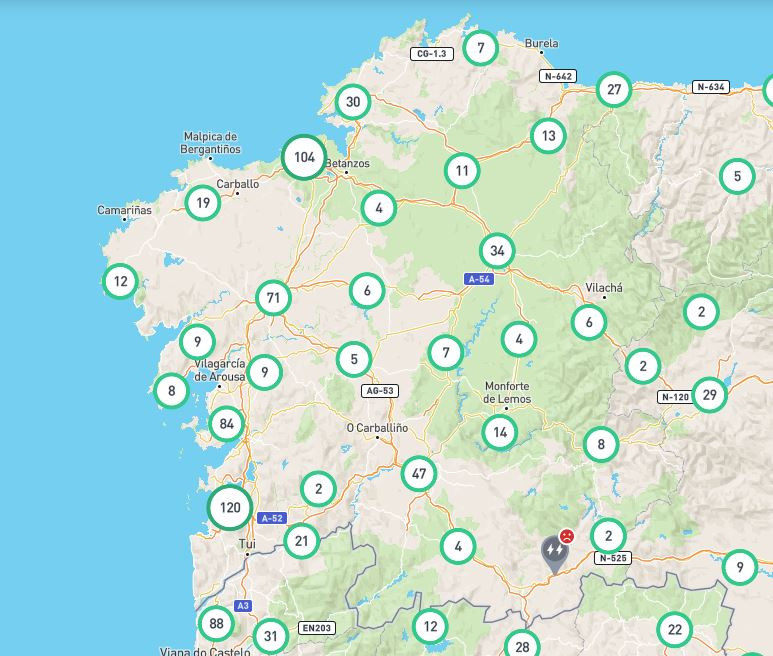Open the 22 cluster marker
This screenshot has width=773, height=656.
tap(674, 629)
